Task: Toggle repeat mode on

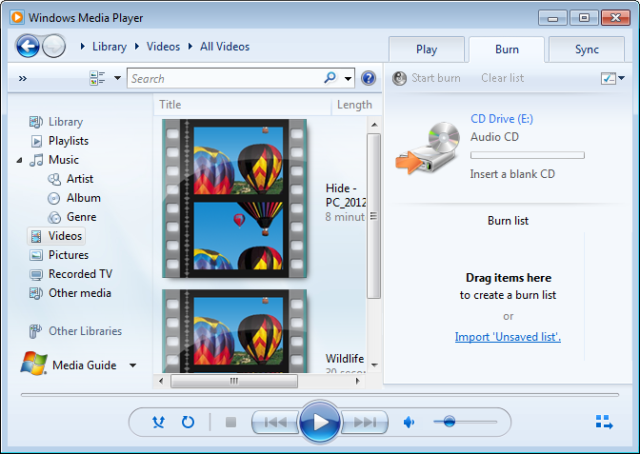Action: click(188, 422)
